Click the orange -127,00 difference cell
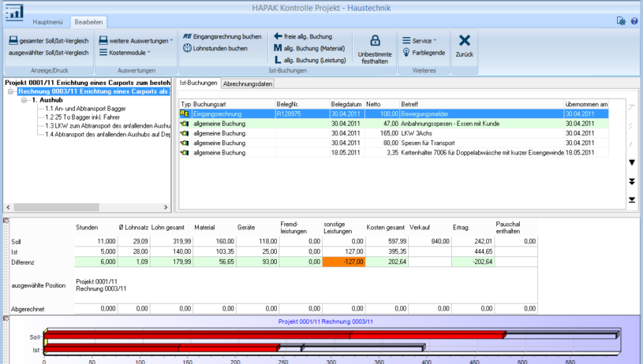This screenshot has width=643, height=364. [344, 262]
